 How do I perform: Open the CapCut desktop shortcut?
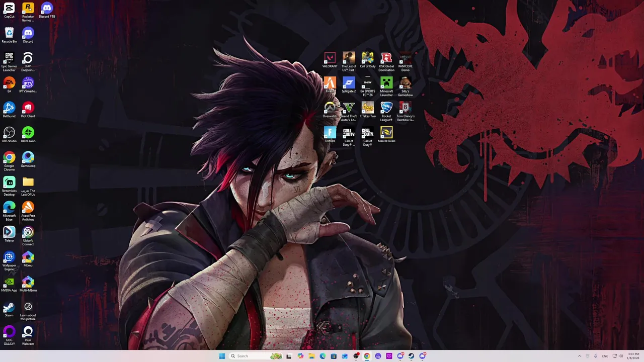pyautogui.click(x=9, y=11)
